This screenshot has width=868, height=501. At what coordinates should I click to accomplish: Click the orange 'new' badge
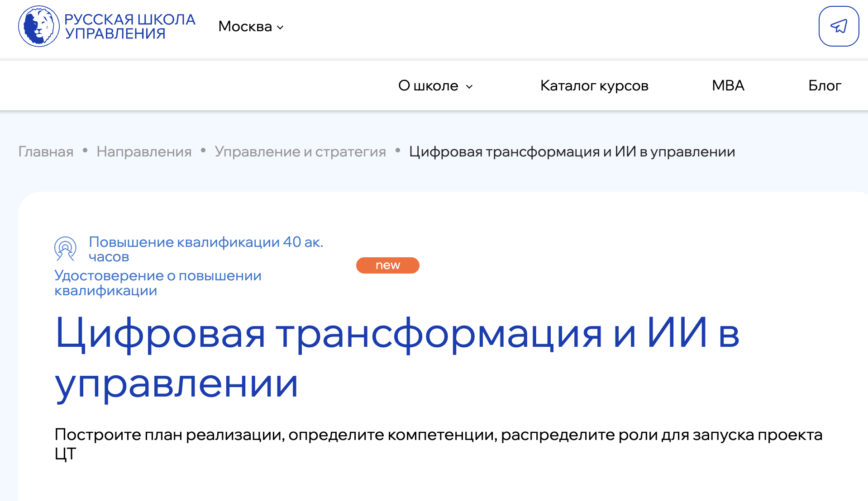point(387,265)
